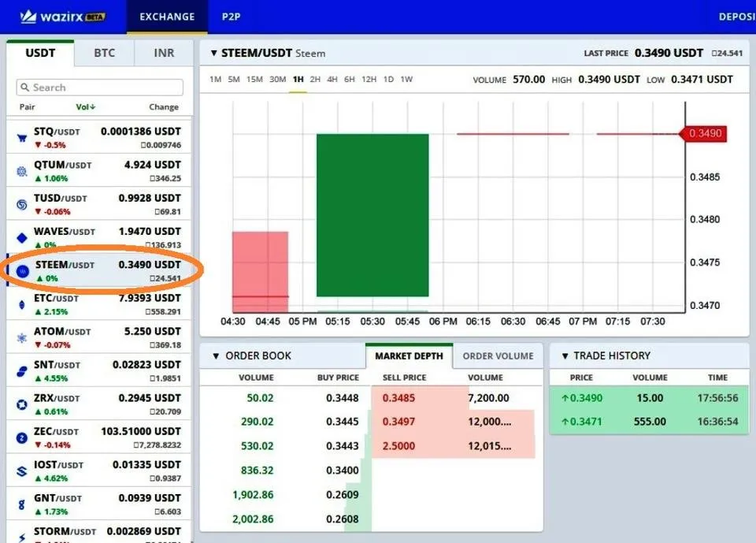The image size is (756, 543).
Task: Set chart interval to 15M
Action: [254, 80]
